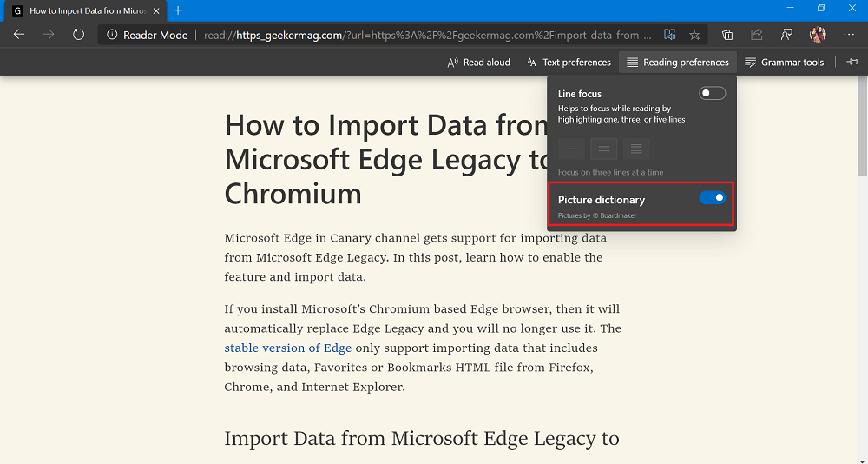Click the 'Pictures by © Boardmaker' text
868x464 pixels.
(597, 215)
